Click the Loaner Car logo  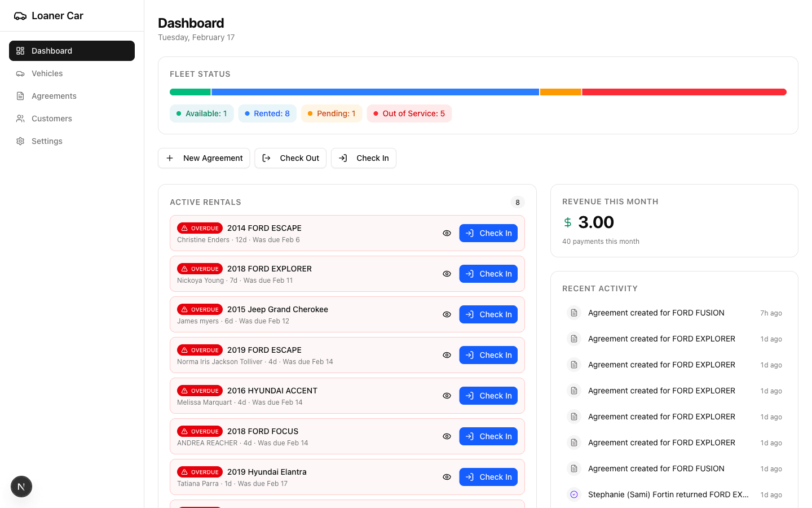(x=48, y=16)
